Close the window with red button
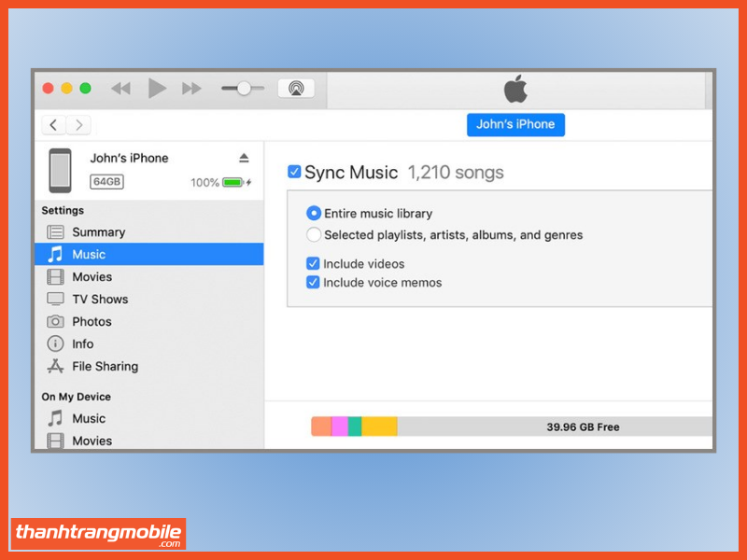The height and width of the screenshot is (560, 747). click(x=49, y=89)
